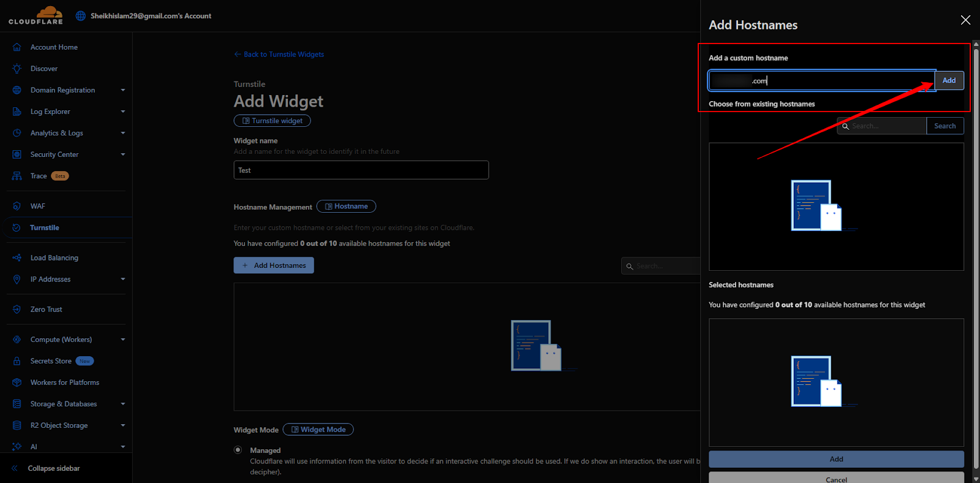Viewport: 980px width, 483px height.
Task: Open Account Home in sidebar
Action: point(54,47)
